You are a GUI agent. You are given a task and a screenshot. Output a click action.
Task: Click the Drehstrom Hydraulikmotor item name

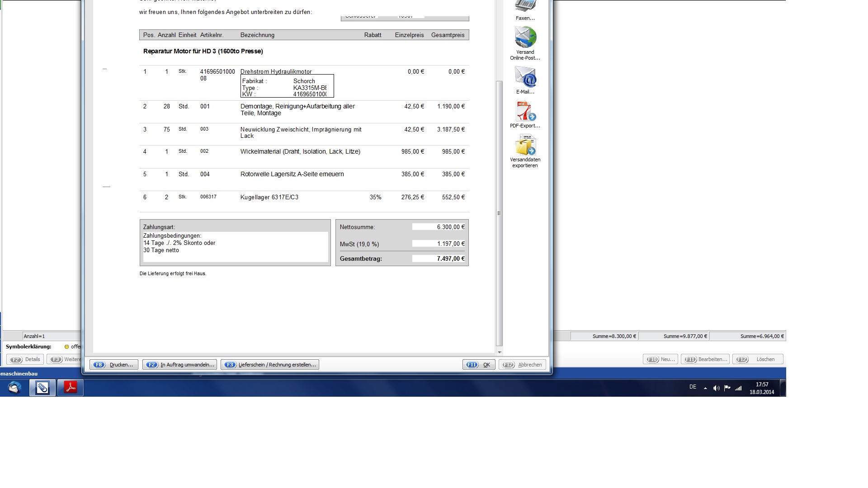[276, 72]
